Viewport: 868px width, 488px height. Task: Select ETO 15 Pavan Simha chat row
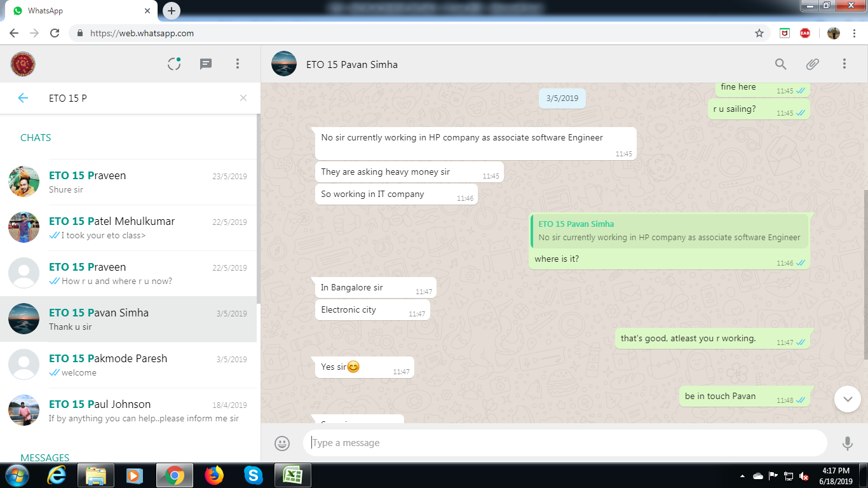(128, 319)
